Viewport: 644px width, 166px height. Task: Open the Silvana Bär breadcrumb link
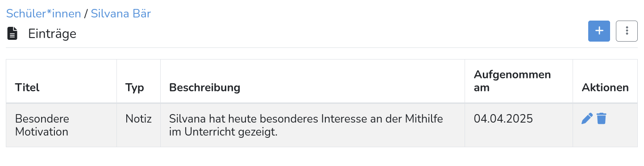[120, 13]
